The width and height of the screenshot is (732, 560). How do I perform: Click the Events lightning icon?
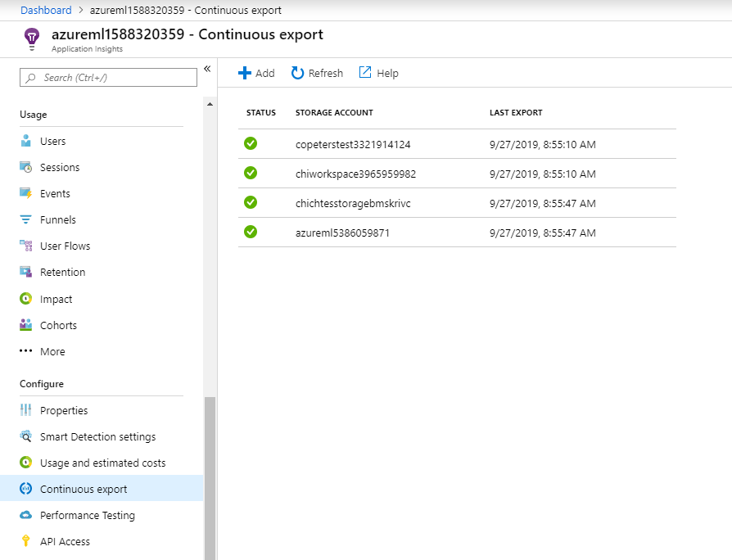[x=26, y=193]
